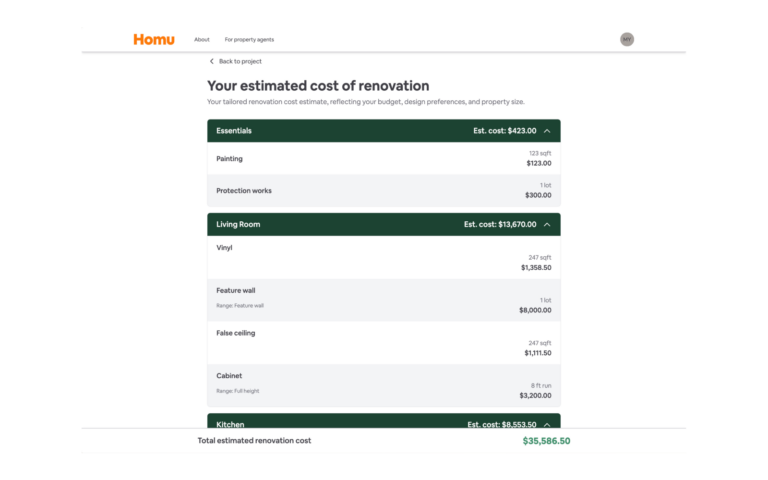Select the Painting row

[384, 158]
